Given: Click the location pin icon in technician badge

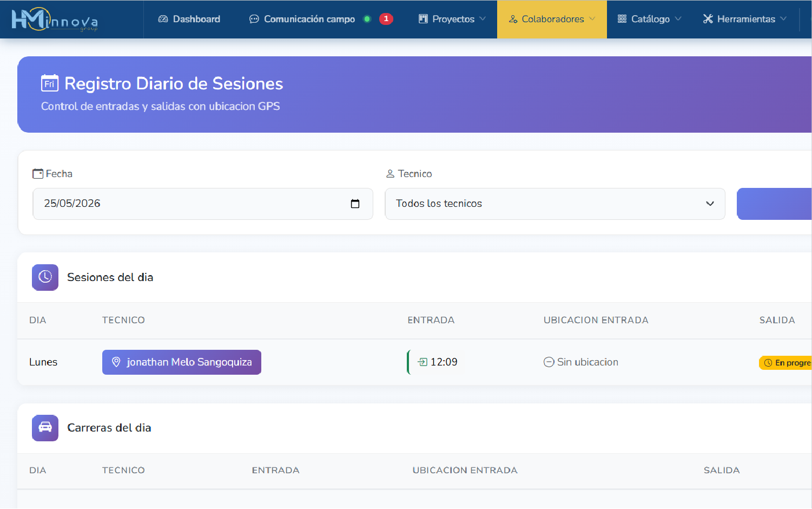Looking at the screenshot, I should pyautogui.click(x=116, y=362).
